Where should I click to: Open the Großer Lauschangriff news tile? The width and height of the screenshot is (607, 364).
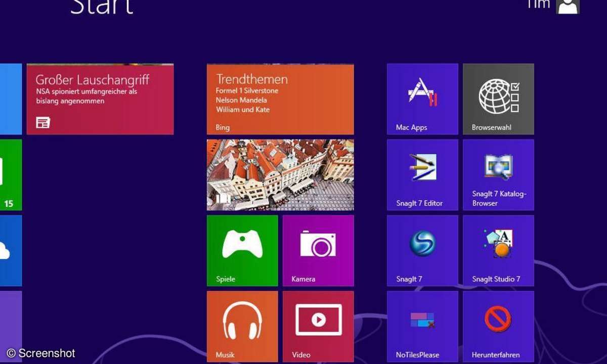(x=100, y=99)
